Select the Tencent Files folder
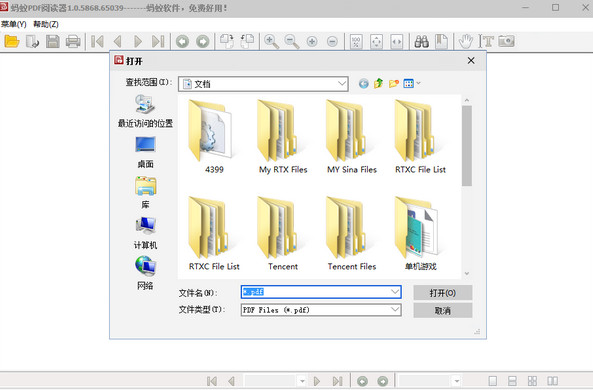 [352, 233]
